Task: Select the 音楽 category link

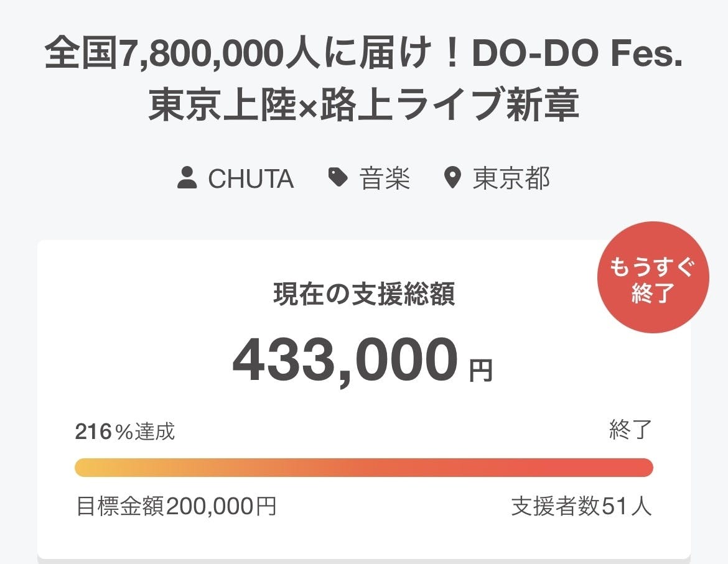Action: point(385,179)
